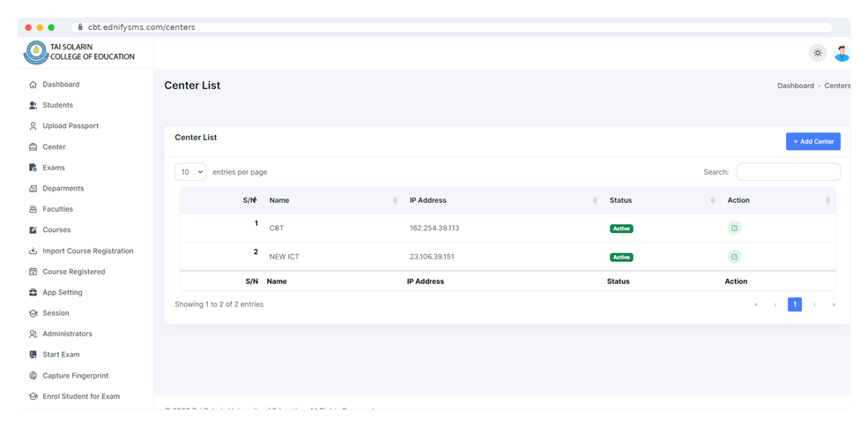868x427 pixels.
Task: Click the Dashboard home icon in sidebar
Action: click(33, 85)
